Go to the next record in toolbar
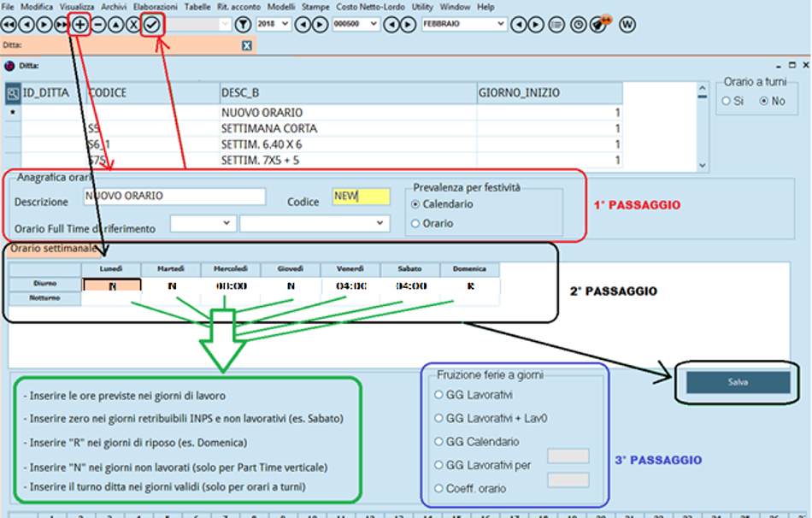The height and width of the screenshot is (518, 812). (x=44, y=24)
